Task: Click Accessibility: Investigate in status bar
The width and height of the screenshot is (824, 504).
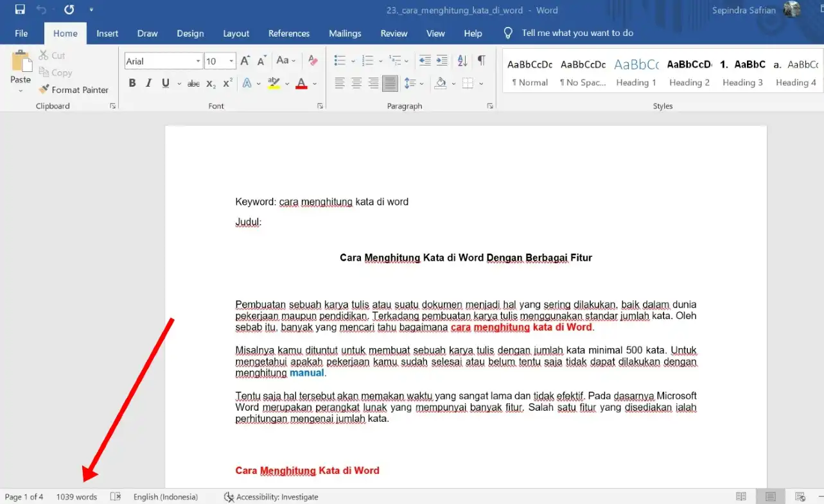Action: click(271, 497)
